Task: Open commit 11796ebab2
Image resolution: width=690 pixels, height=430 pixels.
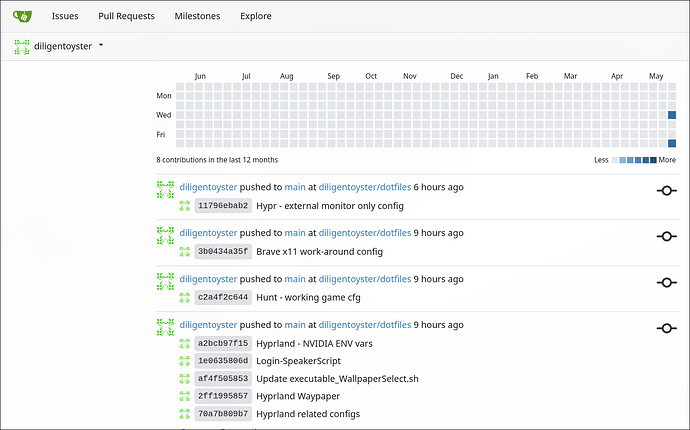Action: coord(223,206)
